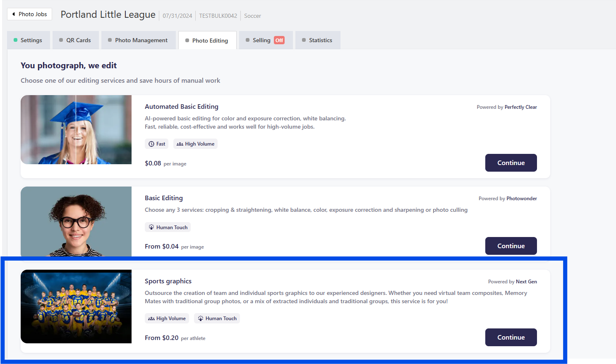Click the football team composite thumbnail

[x=76, y=307]
